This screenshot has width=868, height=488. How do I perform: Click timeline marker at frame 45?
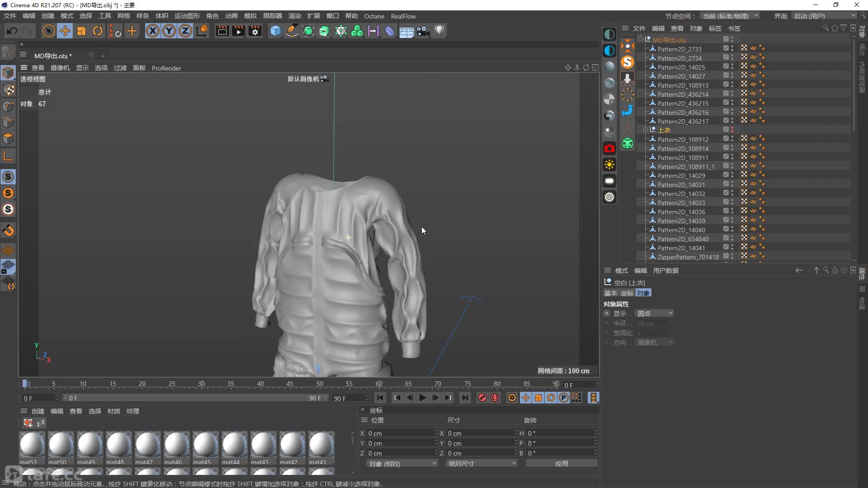(290, 384)
